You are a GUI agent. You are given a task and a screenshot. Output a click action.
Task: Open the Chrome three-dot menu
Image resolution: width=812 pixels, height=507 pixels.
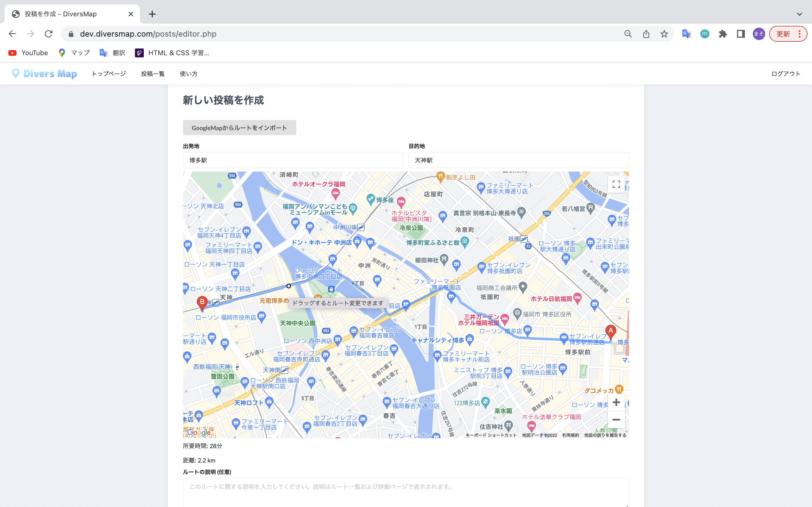800,34
